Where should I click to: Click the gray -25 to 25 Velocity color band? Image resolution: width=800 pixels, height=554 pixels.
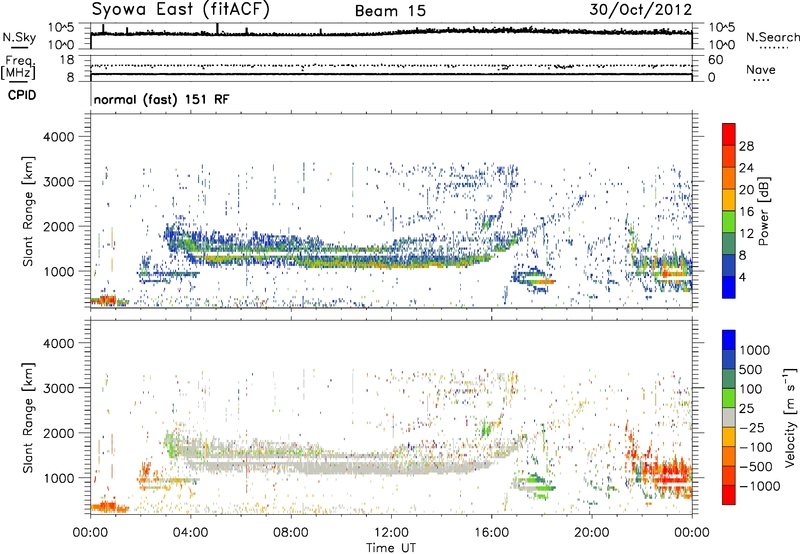(729, 418)
